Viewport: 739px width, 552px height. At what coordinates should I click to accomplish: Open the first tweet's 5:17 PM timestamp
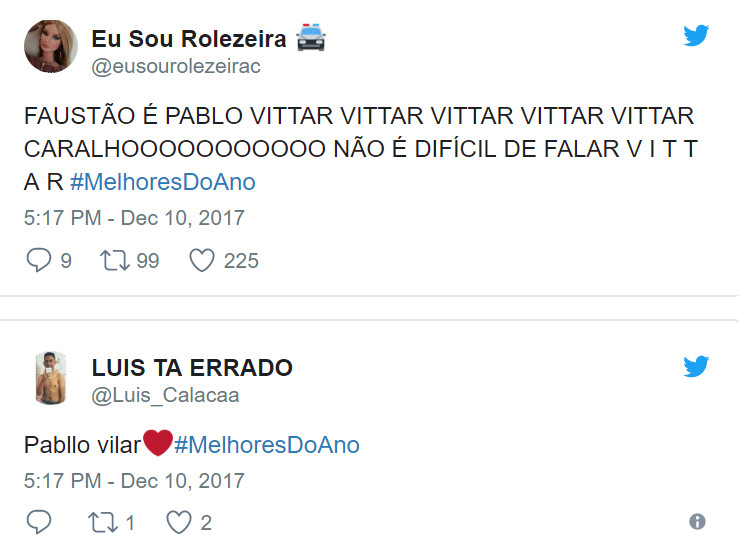(x=134, y=217)
